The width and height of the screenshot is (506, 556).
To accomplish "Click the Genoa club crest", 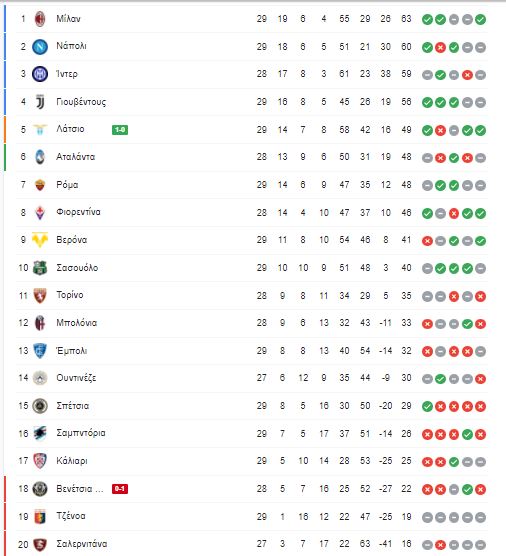I will click(x=40, y=517).
